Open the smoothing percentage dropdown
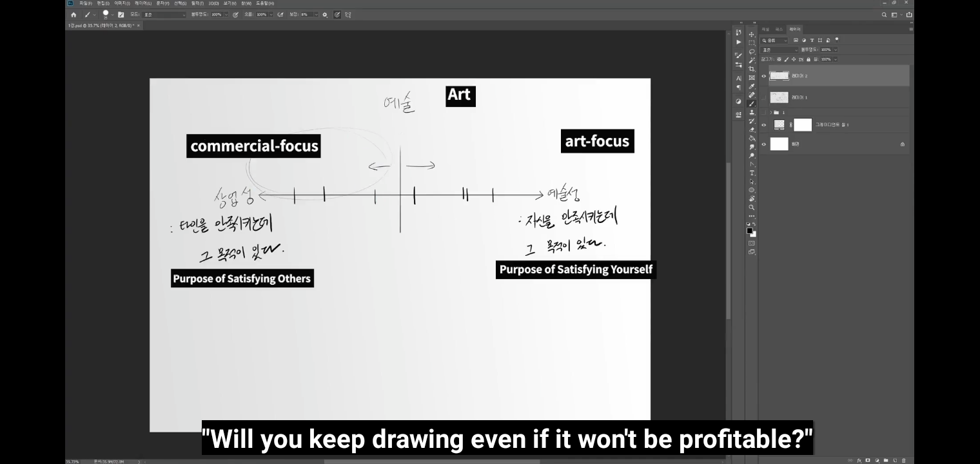Screen dimensions: 980x464 317,14
